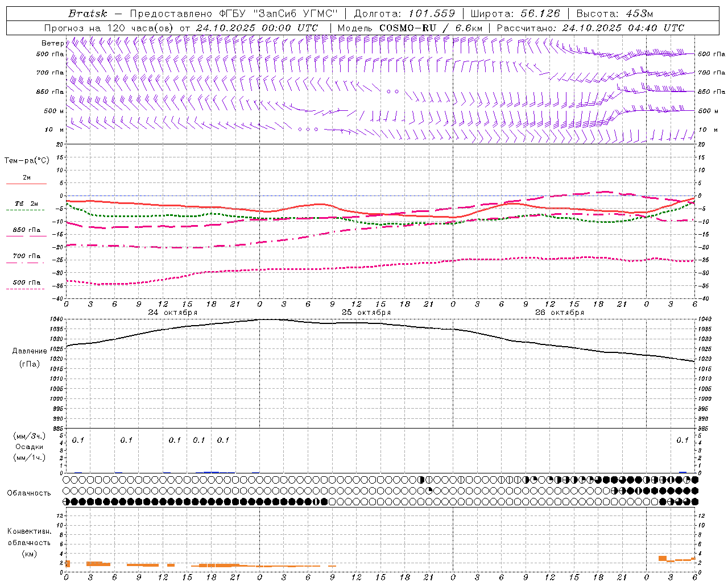
Task: Click the "Давление" pressure panel label
Action: (30, 351)
